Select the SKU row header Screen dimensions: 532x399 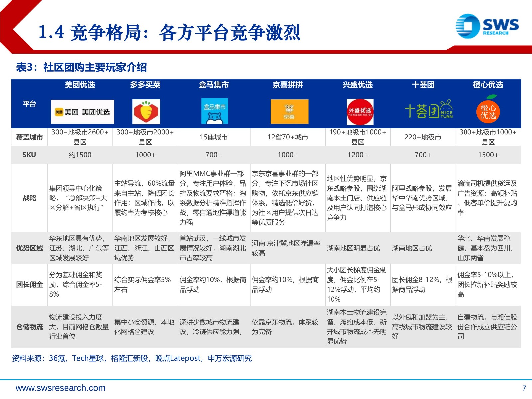(29, 155)
